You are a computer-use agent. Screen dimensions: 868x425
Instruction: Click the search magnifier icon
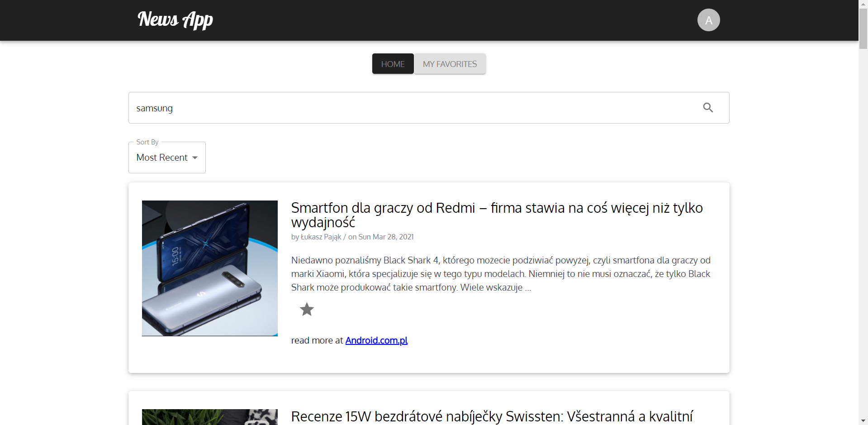click(708, 108)
